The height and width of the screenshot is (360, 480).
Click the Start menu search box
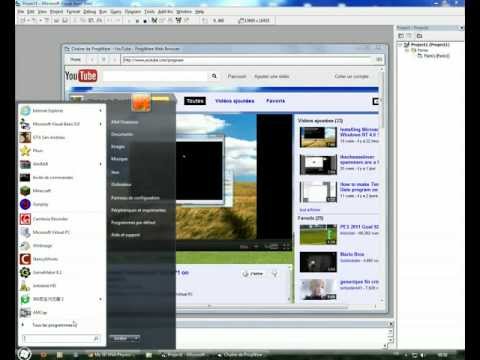(61, 339)
